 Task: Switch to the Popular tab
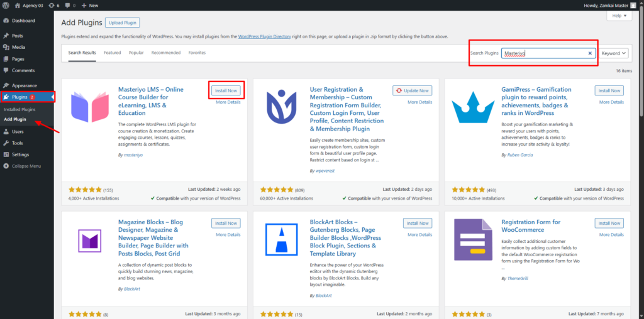pos(136,53)
